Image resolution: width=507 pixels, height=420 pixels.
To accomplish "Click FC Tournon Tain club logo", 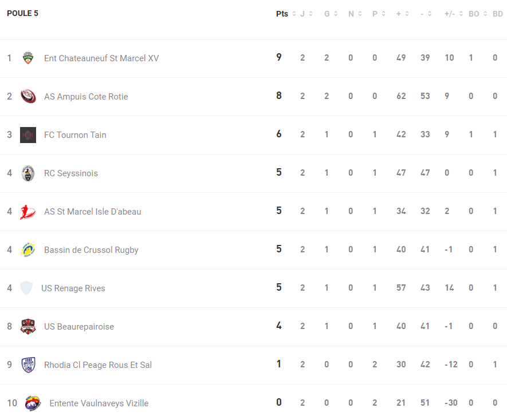I will tap(28, 135).
